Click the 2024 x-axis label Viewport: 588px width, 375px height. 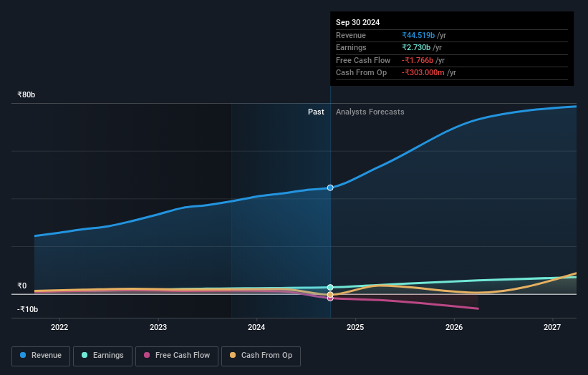256,328
